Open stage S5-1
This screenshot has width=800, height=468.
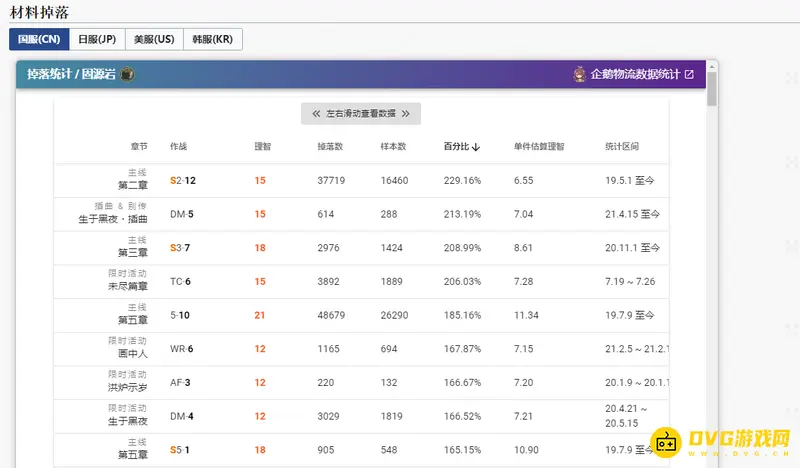(180, 450)
